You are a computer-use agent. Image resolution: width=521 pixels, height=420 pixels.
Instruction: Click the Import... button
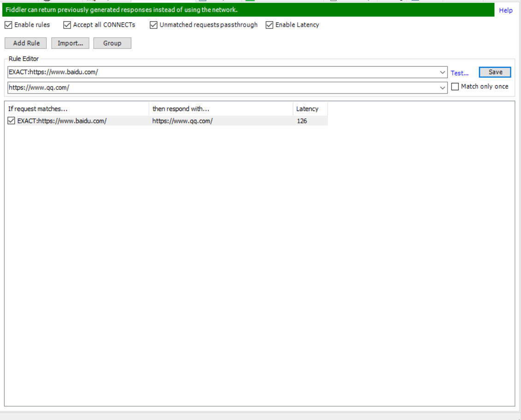pos(70,43)
